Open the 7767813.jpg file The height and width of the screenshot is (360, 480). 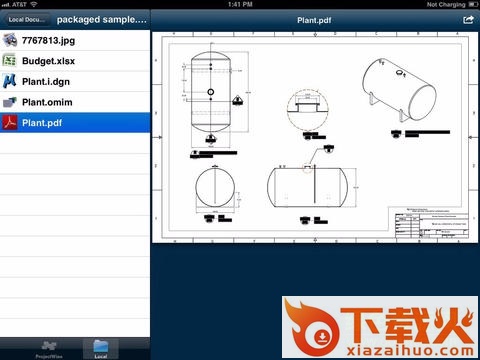point(75,40)
